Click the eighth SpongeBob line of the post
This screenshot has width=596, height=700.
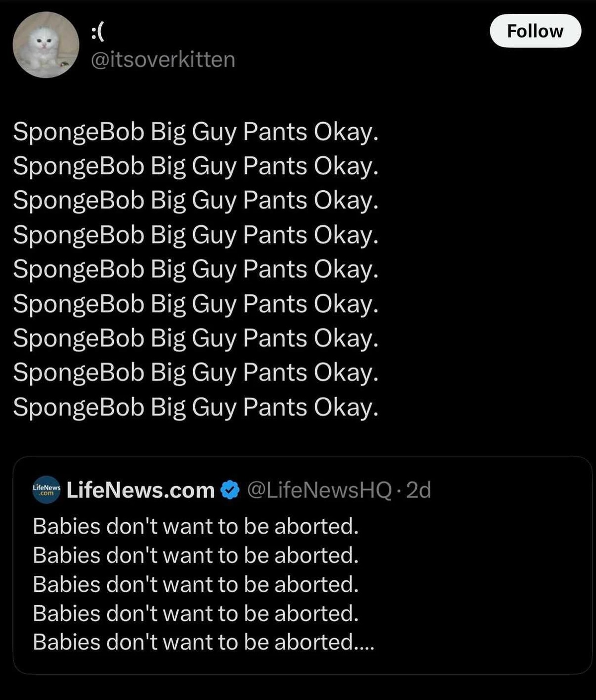196,373
